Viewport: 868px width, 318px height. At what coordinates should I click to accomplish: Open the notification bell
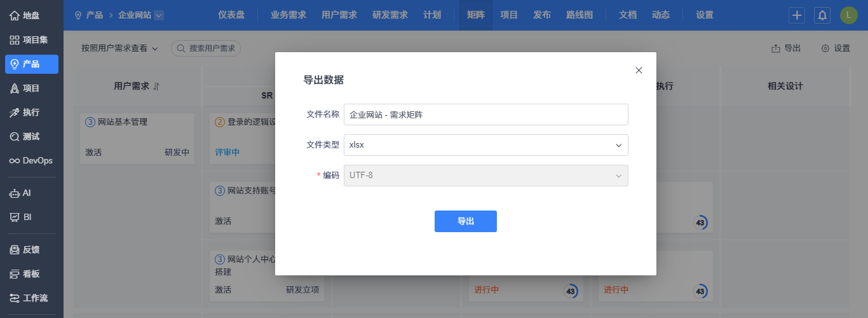pos(822,15)
